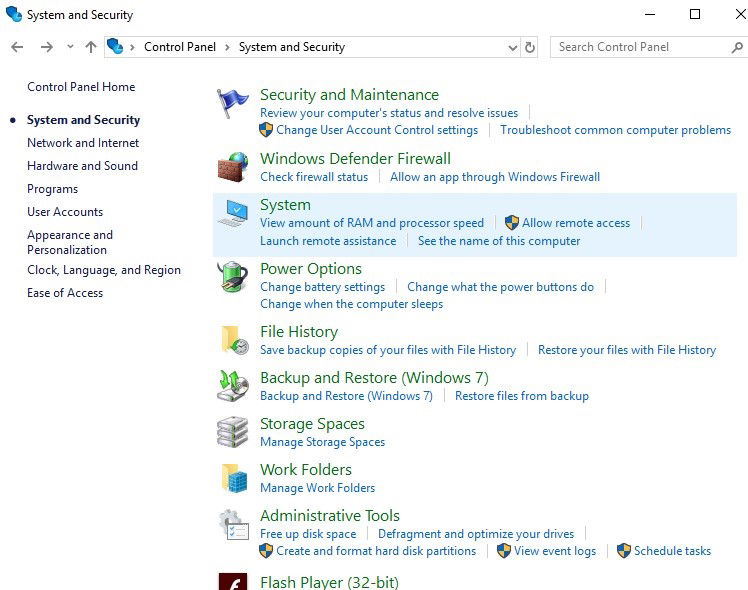Click Manage Storage Spaces
The height and width of the screenshot is (590, 748).
pyautogui.click(x=322, y=442)
